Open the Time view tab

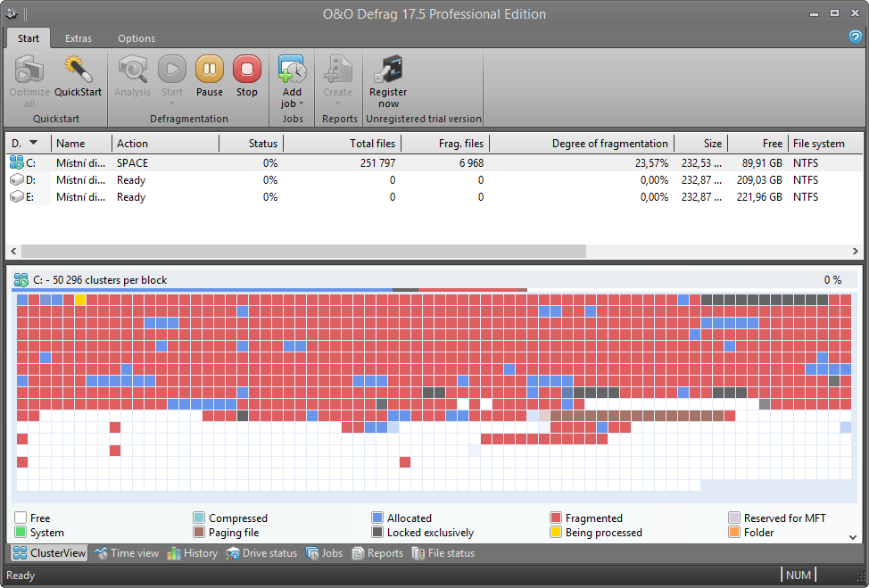click(127, 552)
